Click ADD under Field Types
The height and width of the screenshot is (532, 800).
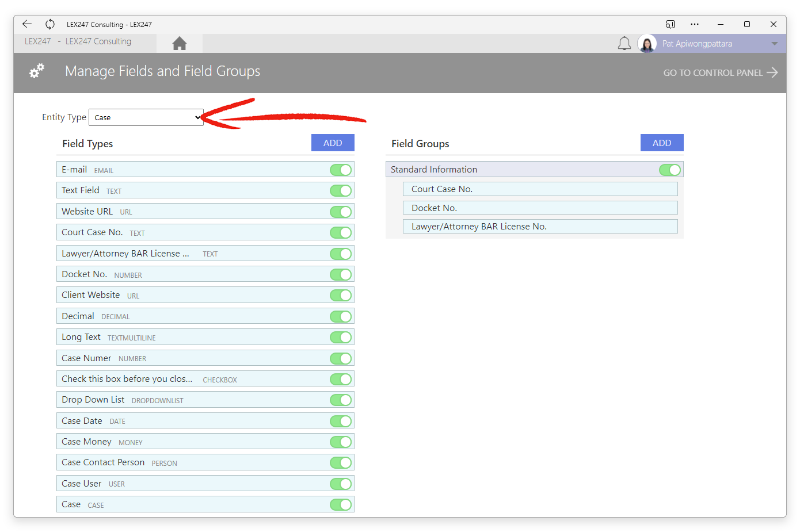[x=333, y=142]
